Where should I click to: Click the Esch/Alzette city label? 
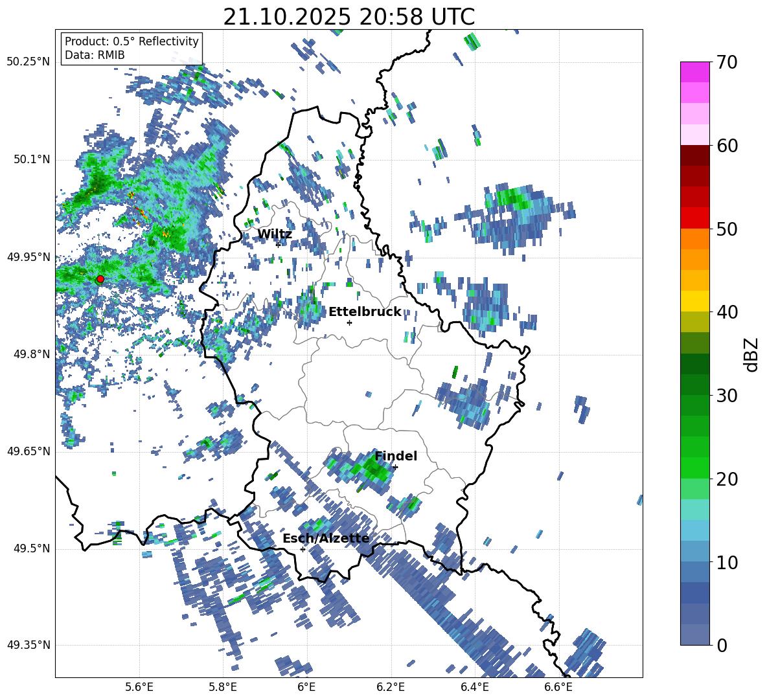[x=325, y=538]
